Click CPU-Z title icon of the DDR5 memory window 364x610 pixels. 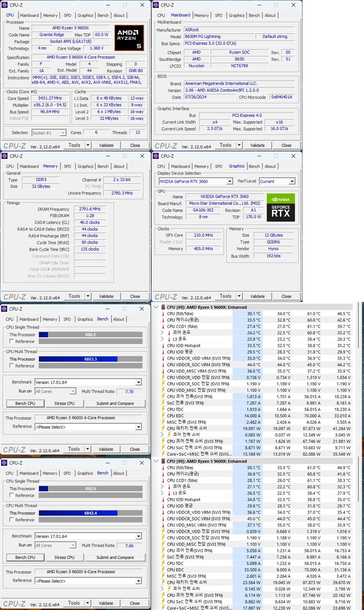pyautogui.click(x=5, y=156)
